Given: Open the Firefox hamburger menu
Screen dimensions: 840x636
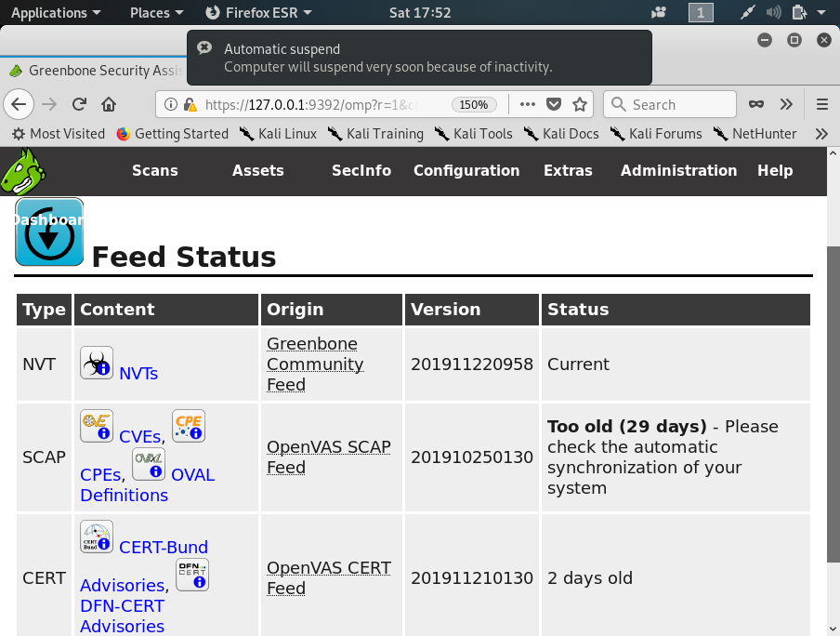Looking at the screenshot, I should [x=822, y=104].
